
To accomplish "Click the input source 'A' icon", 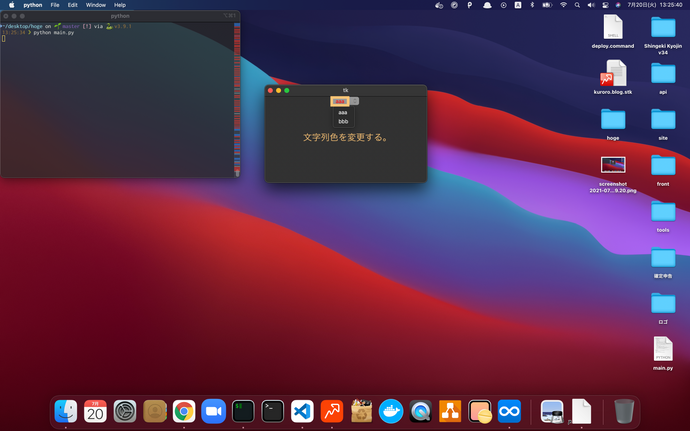I will (x=518, y=5).
